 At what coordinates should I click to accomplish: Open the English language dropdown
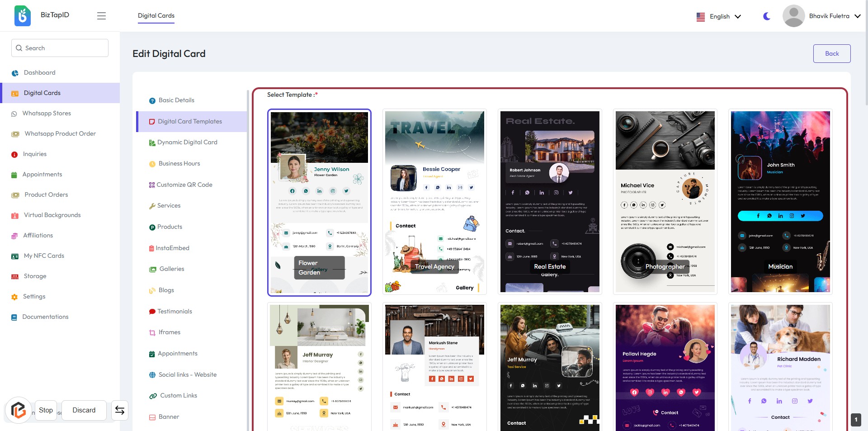point(719,16)
